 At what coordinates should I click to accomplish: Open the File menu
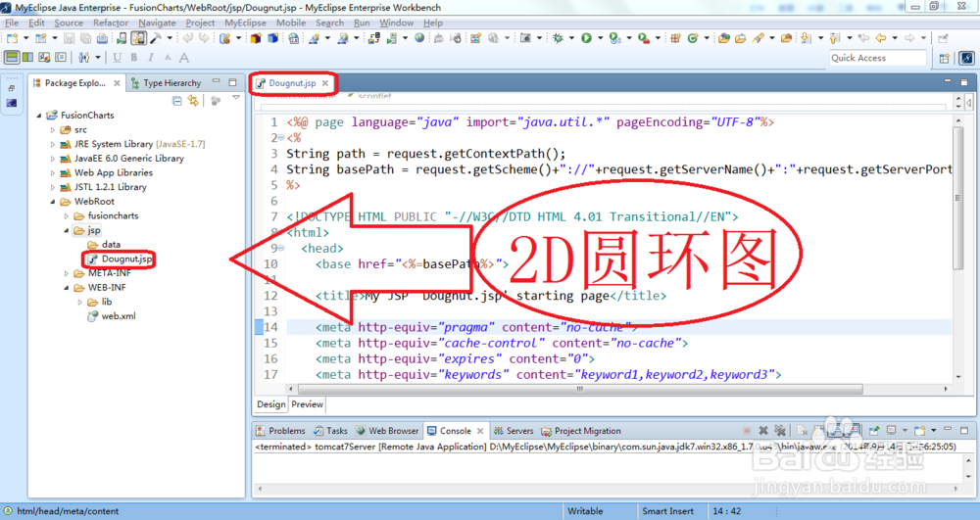click(11, 23)
